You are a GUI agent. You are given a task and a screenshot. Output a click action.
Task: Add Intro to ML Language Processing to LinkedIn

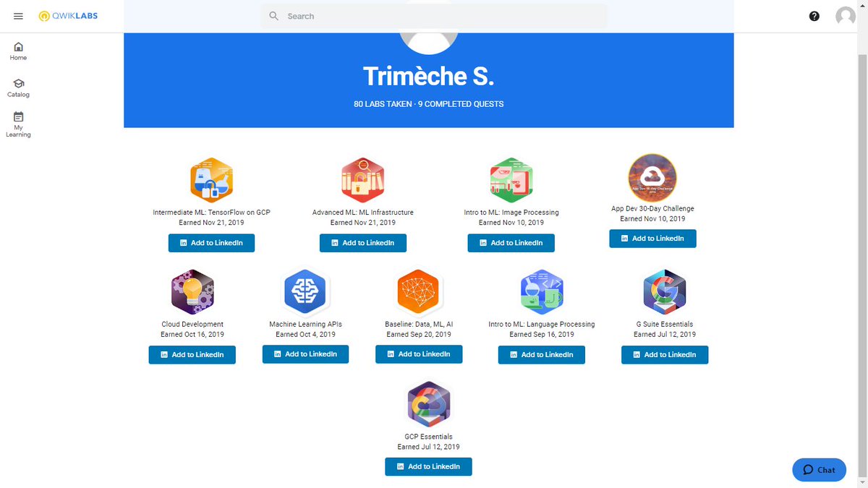[542, 355]
